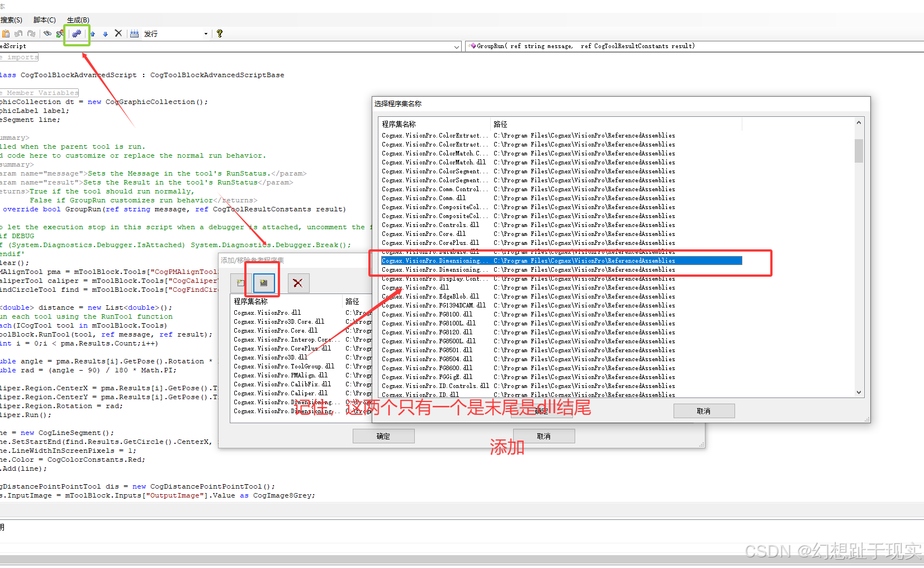Select the highlighted Cognex.VisionPro.Dimensioning row
Viewport: 924px width, 568px height.
561,261
